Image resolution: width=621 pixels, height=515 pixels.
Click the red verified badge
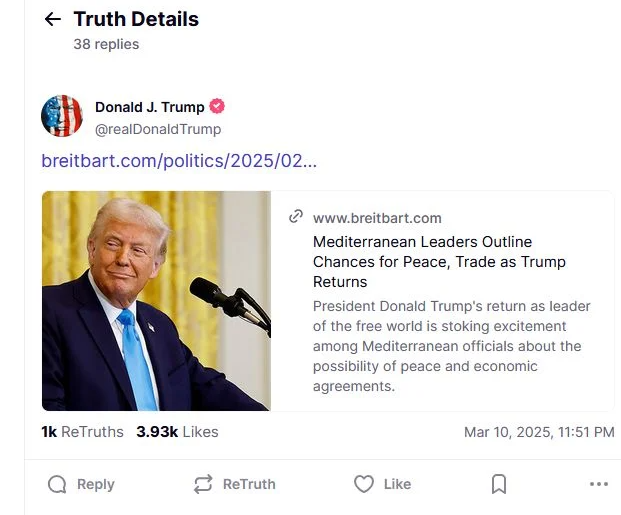217,107
